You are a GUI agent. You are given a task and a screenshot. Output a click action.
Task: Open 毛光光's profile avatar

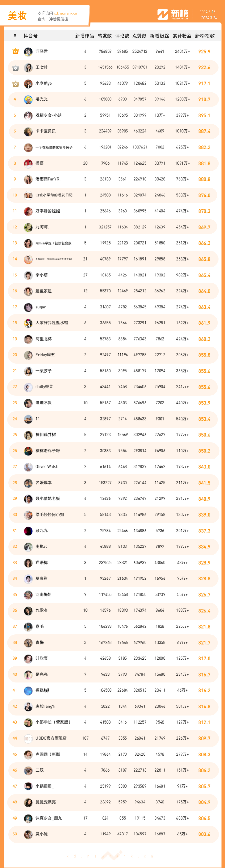(28, 99)
